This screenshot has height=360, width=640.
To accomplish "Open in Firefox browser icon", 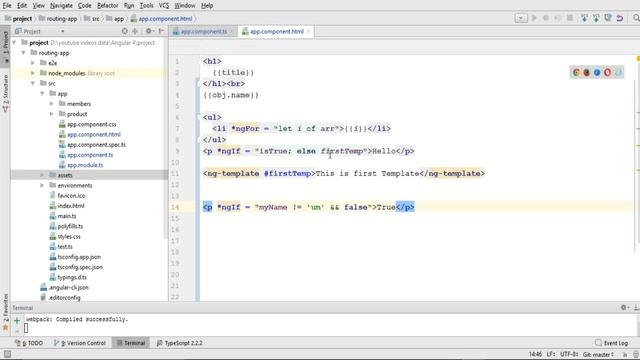I will (x=587, y=72).
